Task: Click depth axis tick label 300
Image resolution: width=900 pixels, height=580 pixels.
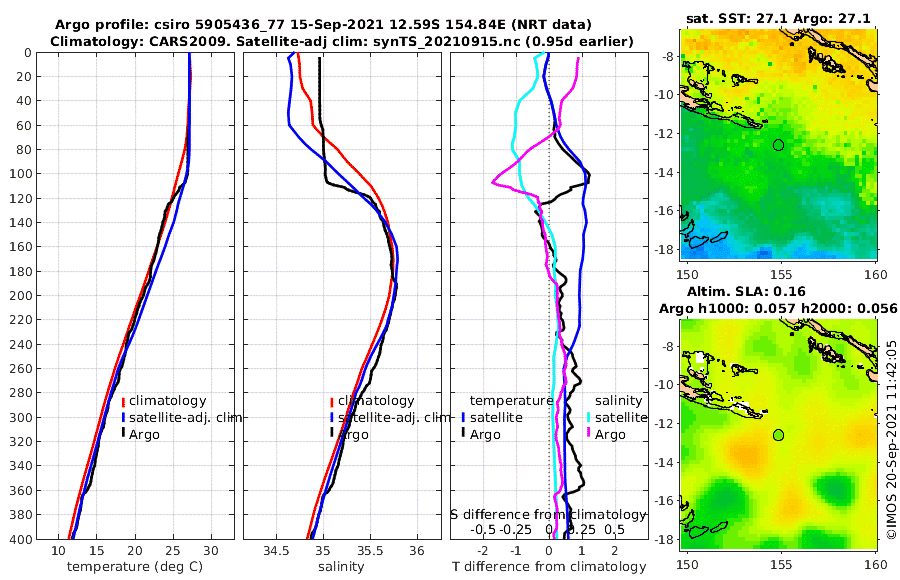Action: pos(19,417)
